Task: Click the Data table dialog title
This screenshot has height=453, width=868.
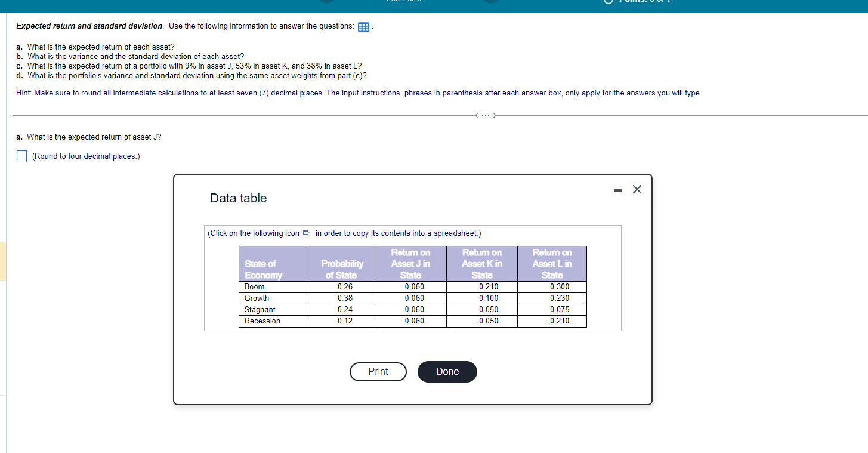Action: coord(238,198)
